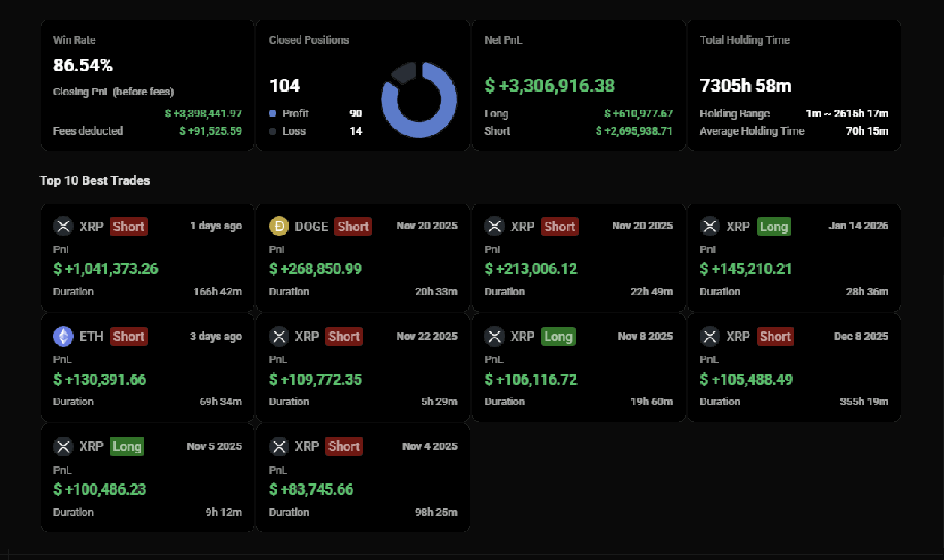944x560 pixels.
Task: Click the $ +83,745.66 PnL value
Action: [x=311, y=489]
